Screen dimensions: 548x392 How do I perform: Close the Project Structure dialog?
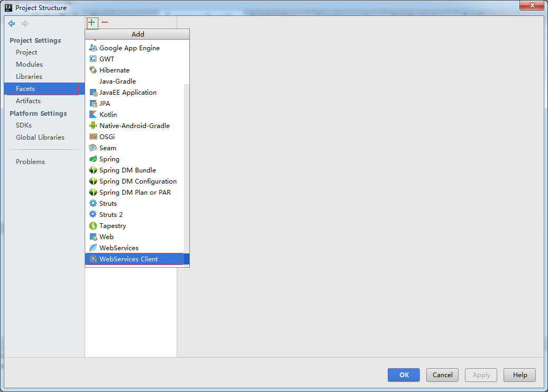pyautogui.click(x=532, y=6)
